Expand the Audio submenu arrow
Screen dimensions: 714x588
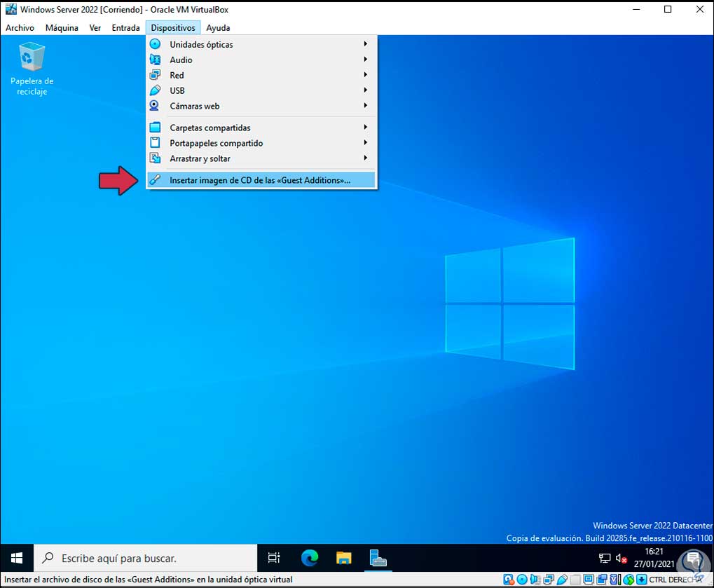tap(365, 59)
